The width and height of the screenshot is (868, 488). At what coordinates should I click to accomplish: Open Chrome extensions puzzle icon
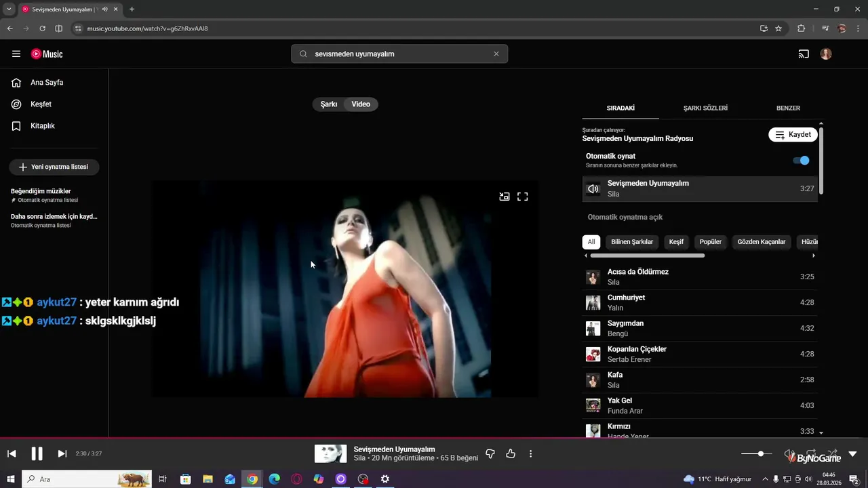point(802,28)
